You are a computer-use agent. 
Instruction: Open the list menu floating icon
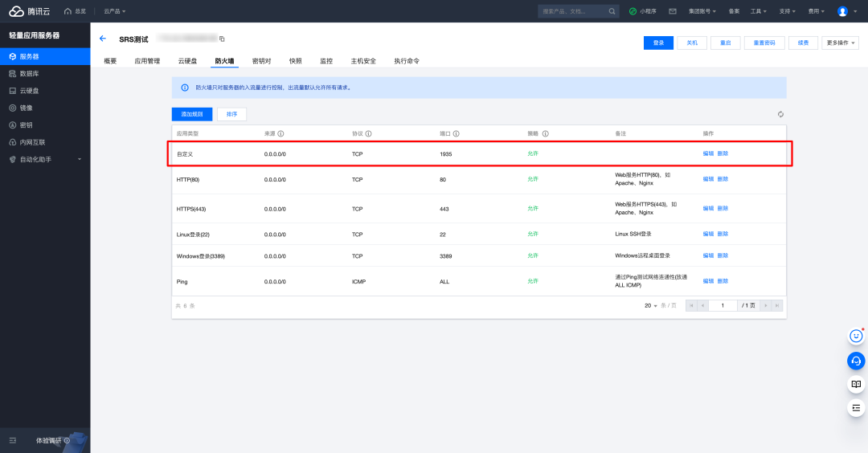click(x=857, y=408)
